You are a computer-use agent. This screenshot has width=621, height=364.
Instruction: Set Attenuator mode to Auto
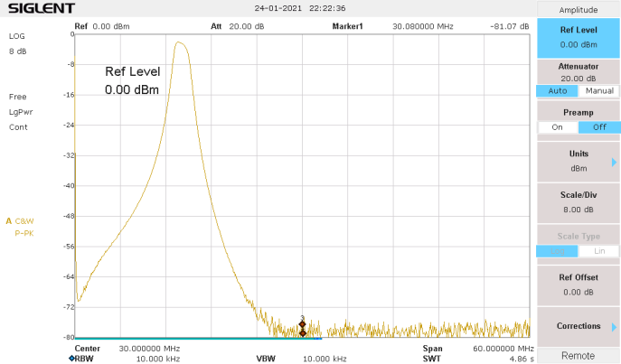click(x=556, y=91)
